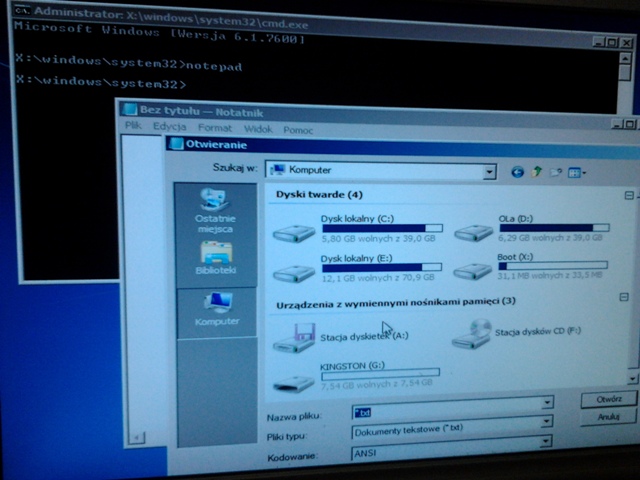Open the Pomoc menu in Notatnik
This screenshot has width=640, height=480.
(298, 130)
